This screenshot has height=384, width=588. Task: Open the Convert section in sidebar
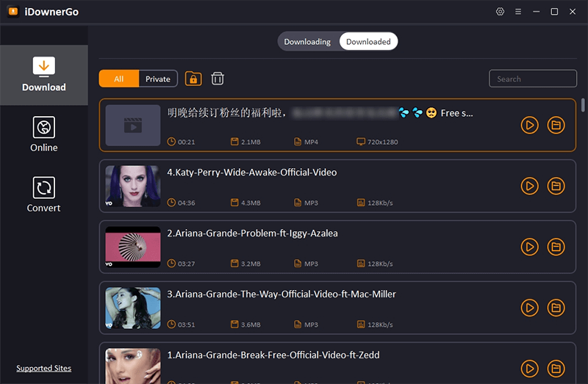point(44,195)
